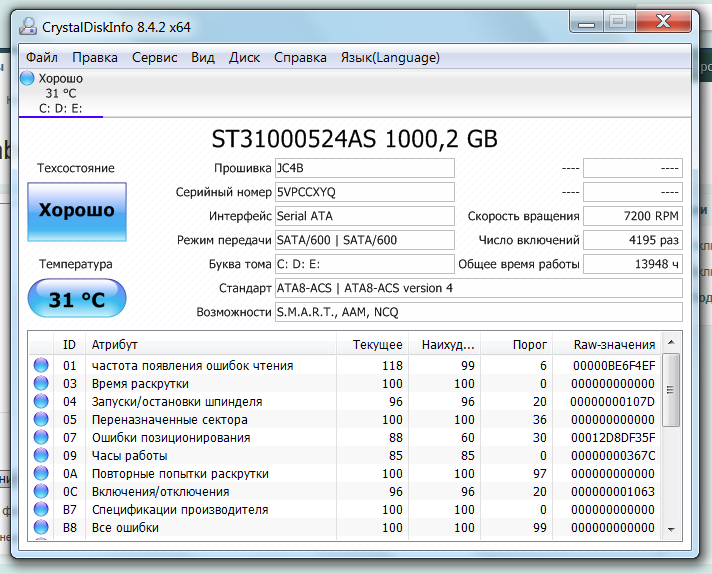Click status orb beside Все ошибки row
Image resolution: width=712 pixels, height=574 pixels.
tap(41, 528)
